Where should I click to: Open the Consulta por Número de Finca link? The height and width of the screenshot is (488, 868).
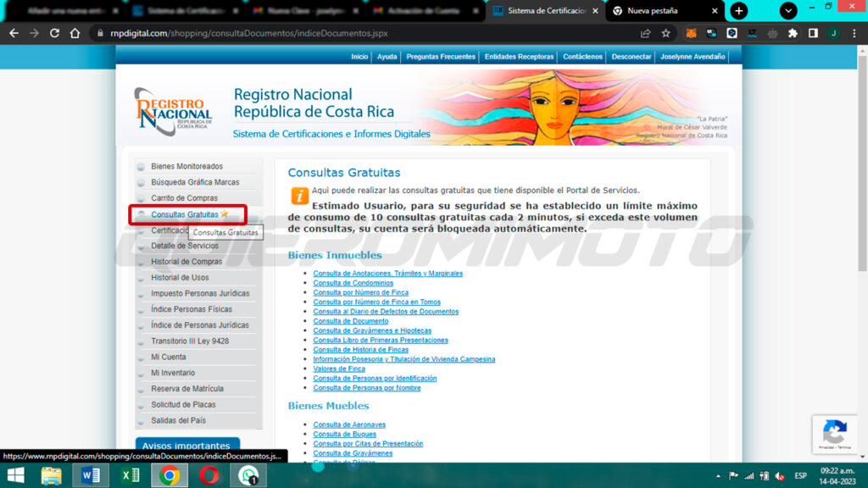click(360, 292)
